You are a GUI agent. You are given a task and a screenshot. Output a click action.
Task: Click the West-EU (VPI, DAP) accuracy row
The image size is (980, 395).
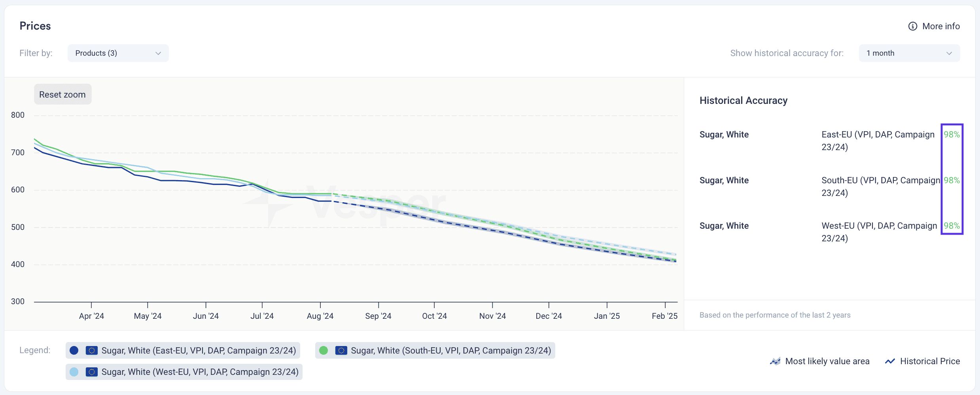(830, 232)
